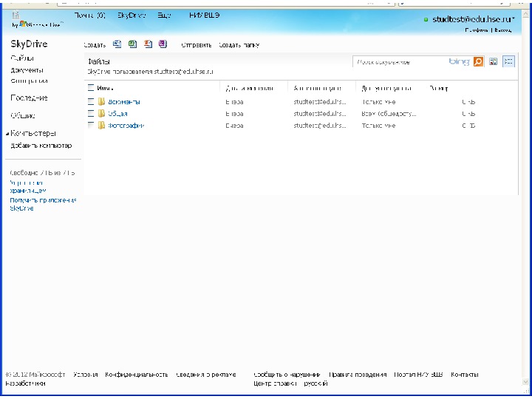Click the Общая folder icon

coord(101,113)
